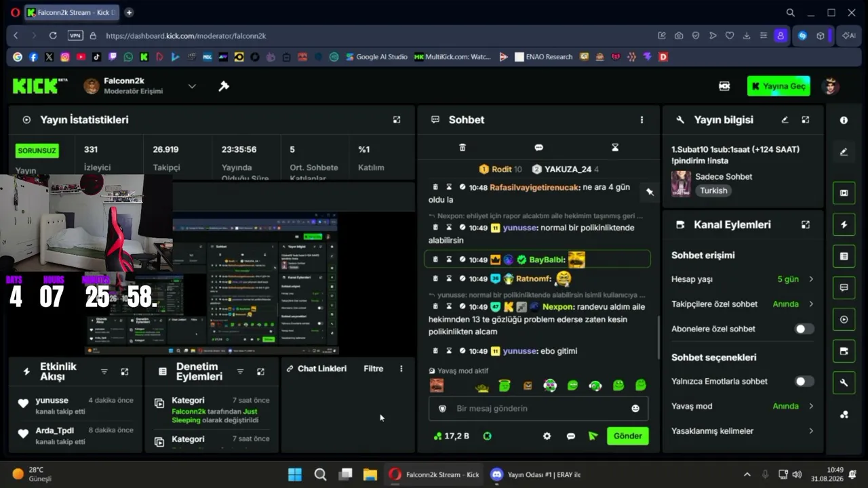This screenshot has height=488, width=868.
Task: Open Nexpon's user profile from chat
Action: pos(558,306)
